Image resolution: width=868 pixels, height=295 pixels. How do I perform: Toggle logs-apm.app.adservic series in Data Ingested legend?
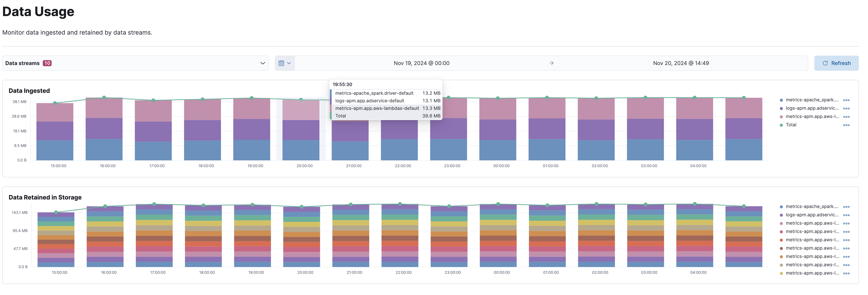tap(812, 108)
